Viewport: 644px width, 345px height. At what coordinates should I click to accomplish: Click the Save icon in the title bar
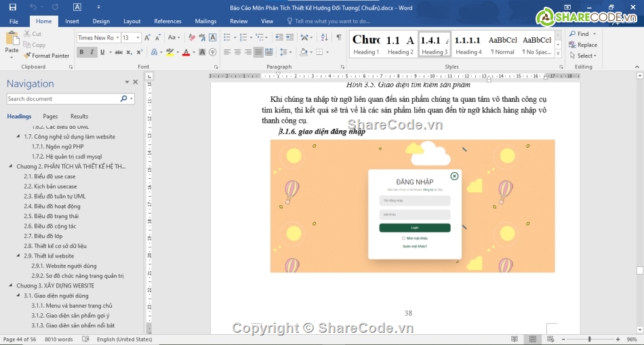(12, 7)
